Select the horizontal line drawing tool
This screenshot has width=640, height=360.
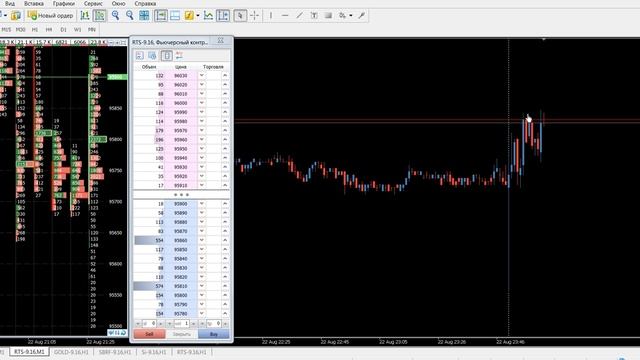click(285, 16)
